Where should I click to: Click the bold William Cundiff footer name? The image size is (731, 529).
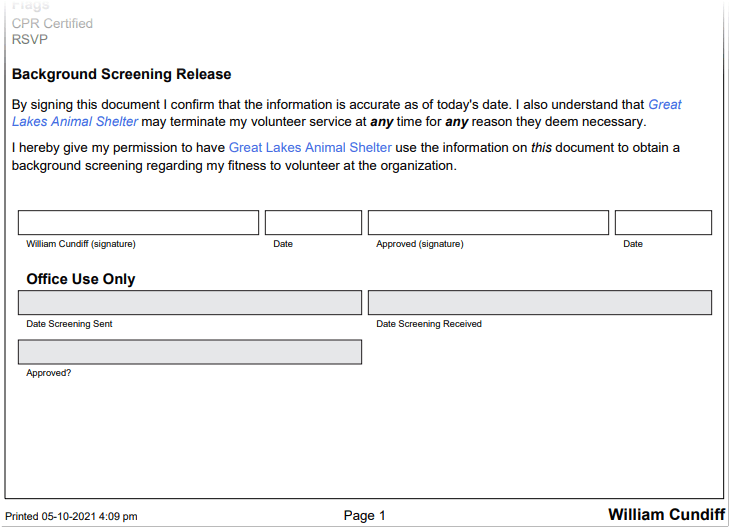pos(667,515)
